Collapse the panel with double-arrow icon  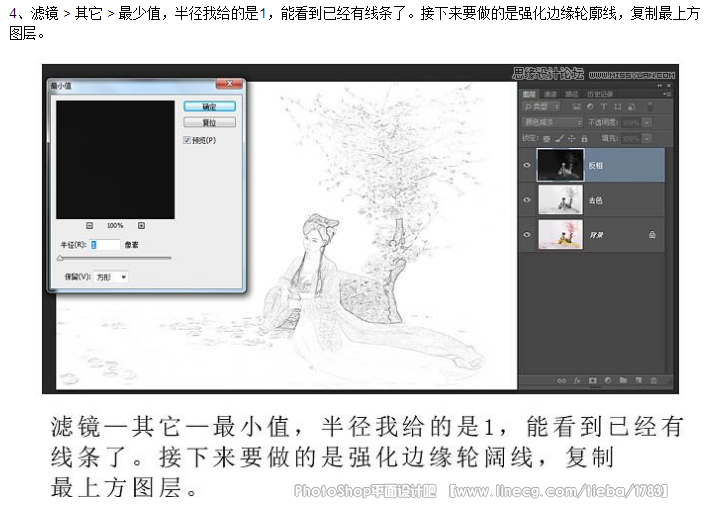coord(659,86)
